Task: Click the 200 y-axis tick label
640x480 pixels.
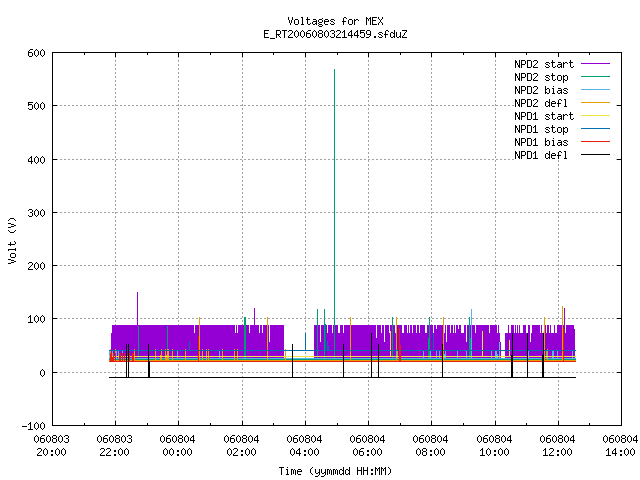Action: tap(36, 266)
